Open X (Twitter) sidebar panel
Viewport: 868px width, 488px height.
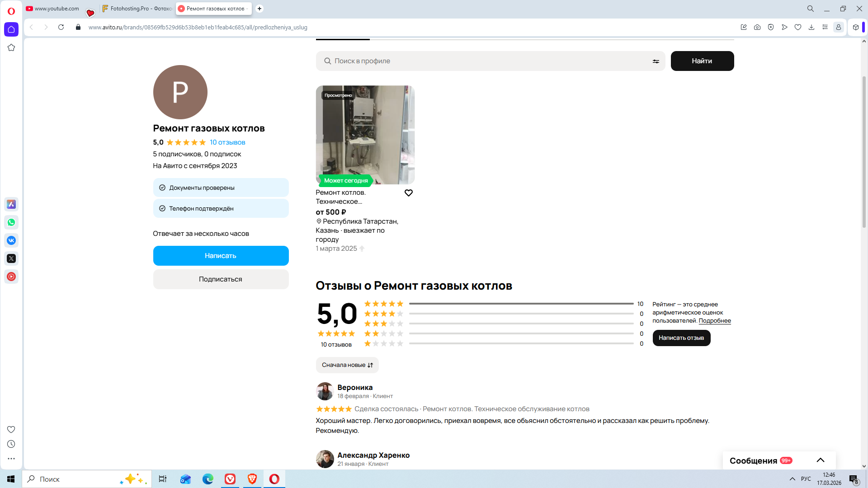coord(11,258)
